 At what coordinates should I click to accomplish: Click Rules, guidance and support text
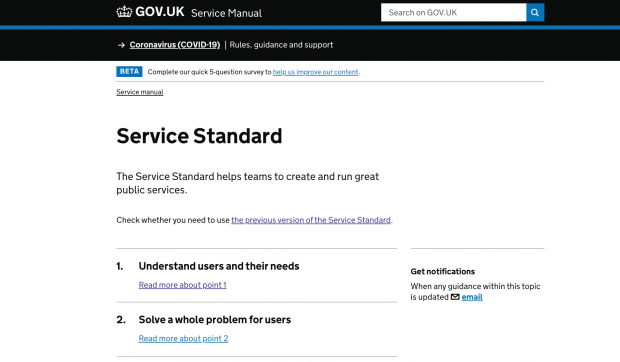(x=281, y=45)
